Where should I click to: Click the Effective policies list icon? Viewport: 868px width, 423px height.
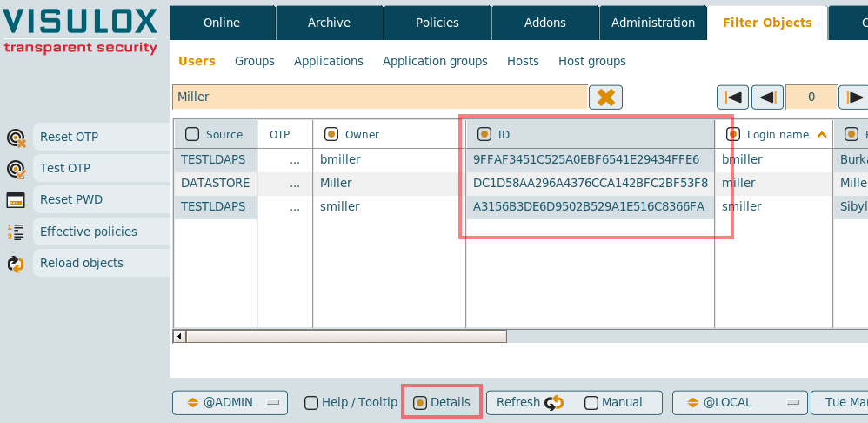pos(16,232)
